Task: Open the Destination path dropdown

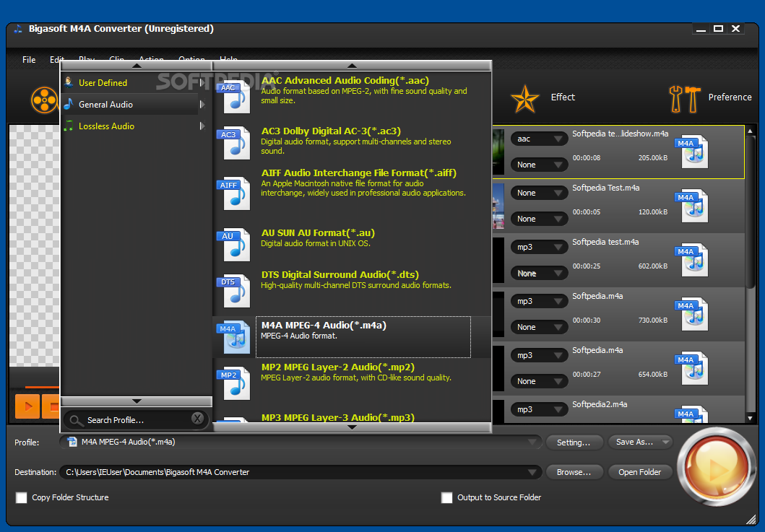Action: click(x=533, y=472)
